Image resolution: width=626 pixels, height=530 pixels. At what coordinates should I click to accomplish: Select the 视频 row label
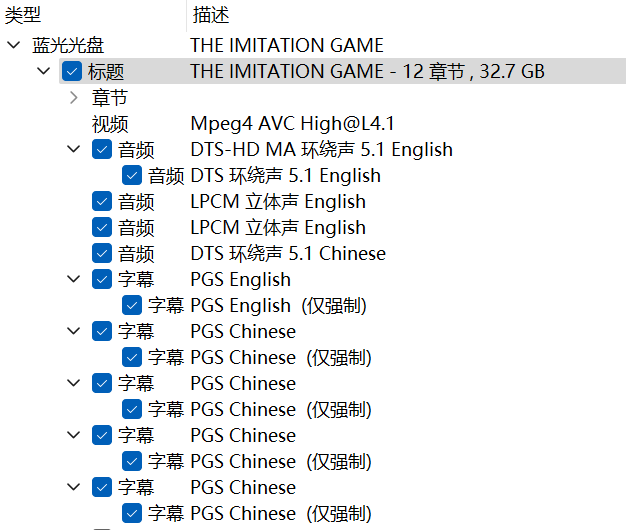[110, 123]
